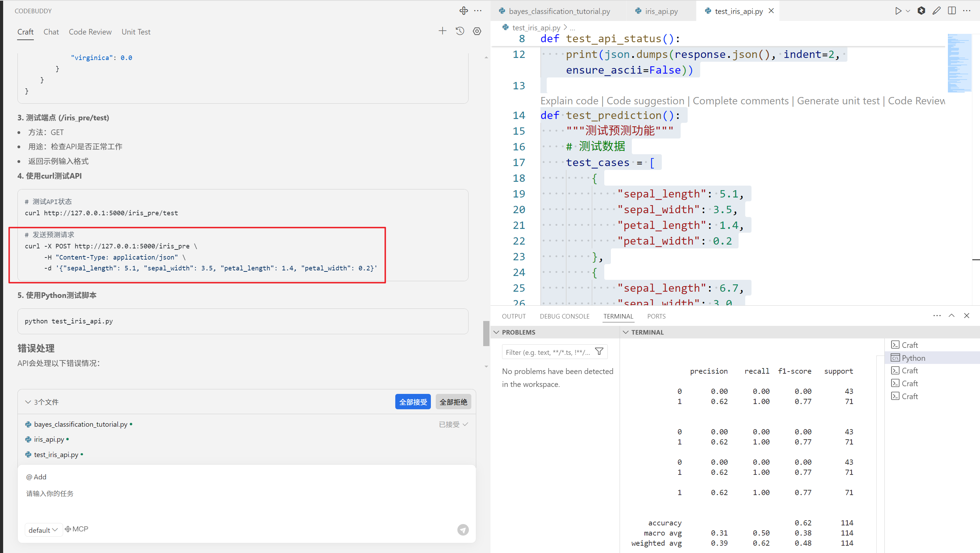Start a new chat with plus icon
Image resolution: width=980 pixels, height=553 pixels.
[x=442, y=31]
